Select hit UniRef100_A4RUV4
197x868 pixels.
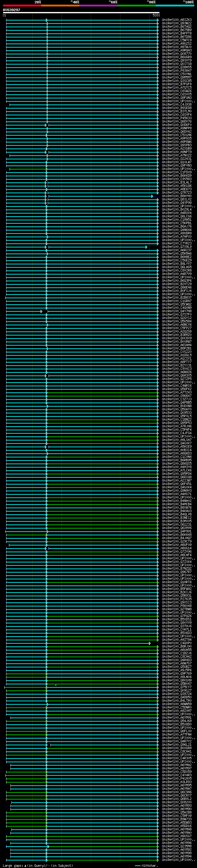click(177, 213)
